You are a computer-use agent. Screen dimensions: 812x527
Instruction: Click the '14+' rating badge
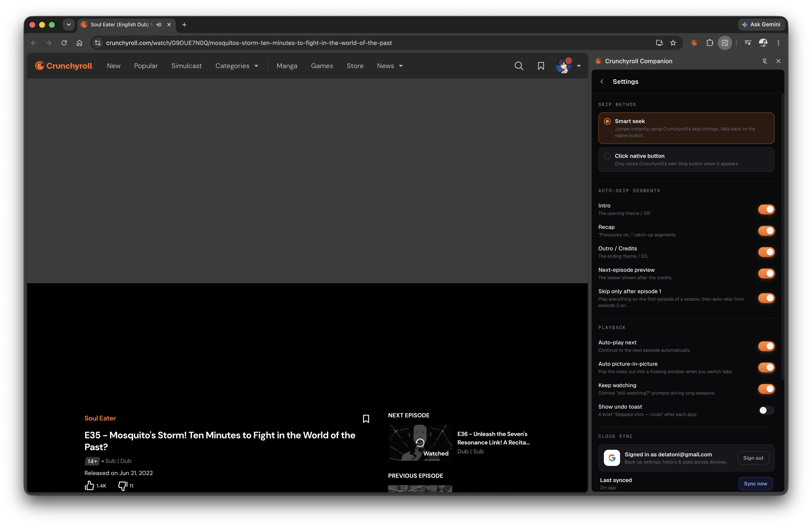point(92,461)
